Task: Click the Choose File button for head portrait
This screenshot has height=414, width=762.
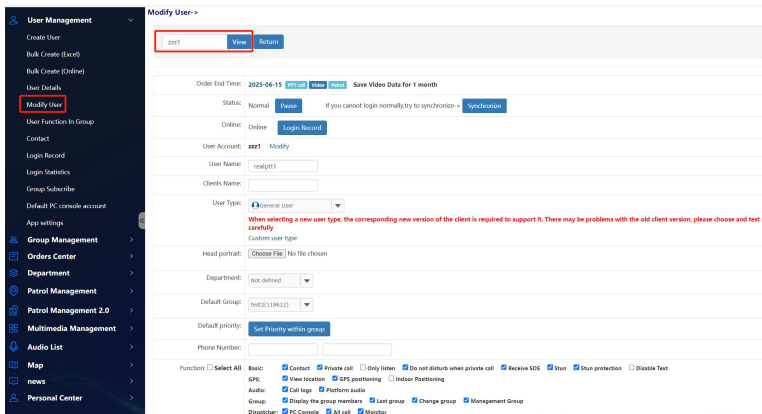Action: pos(267,254)
